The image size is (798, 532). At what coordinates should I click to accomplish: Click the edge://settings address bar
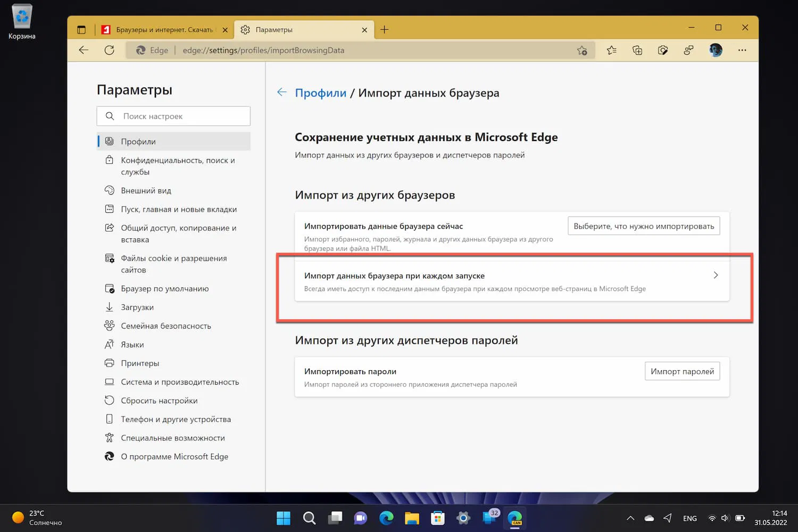tap(360, 50)
